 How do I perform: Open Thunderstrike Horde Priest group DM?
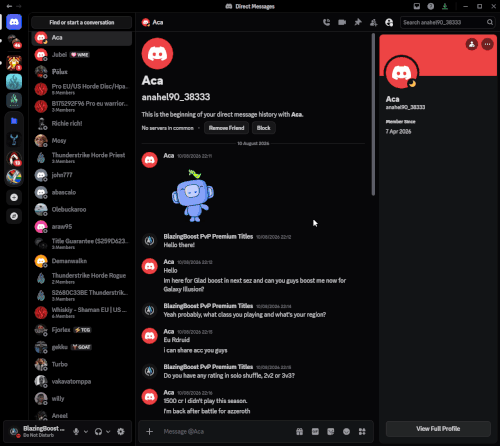coord(82,158)
